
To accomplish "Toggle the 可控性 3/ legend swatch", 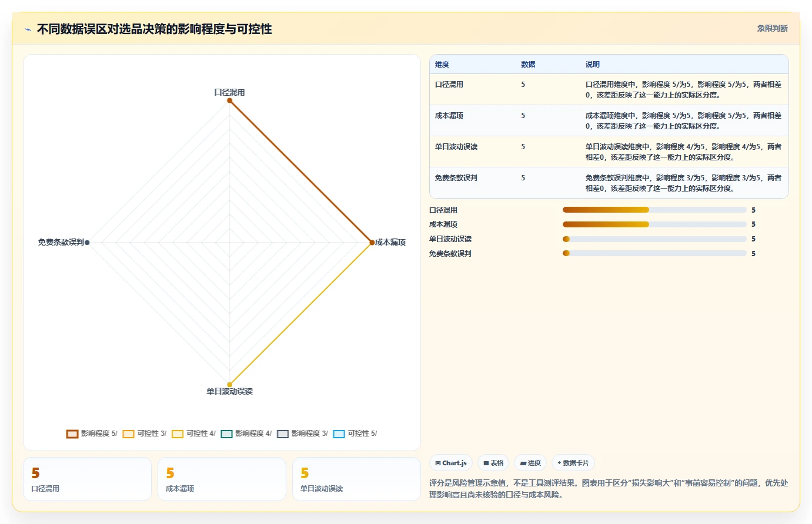I will click(129, 434).
